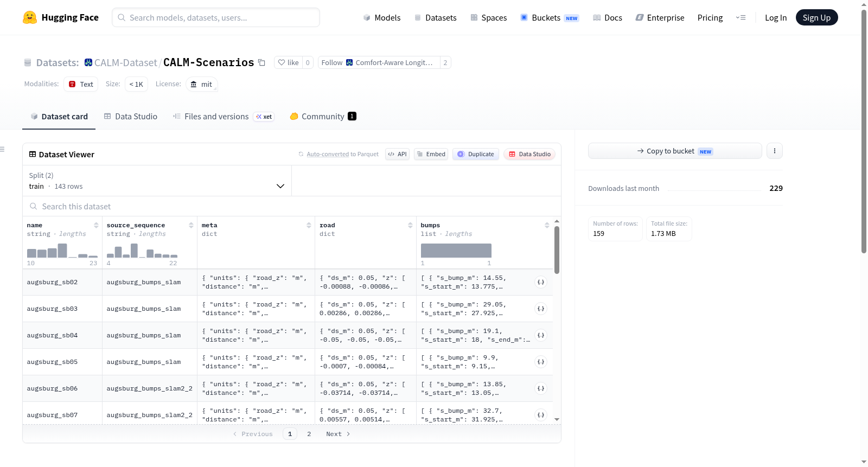
Task: Sort by the source_sequence column
Action: point(191,225)
